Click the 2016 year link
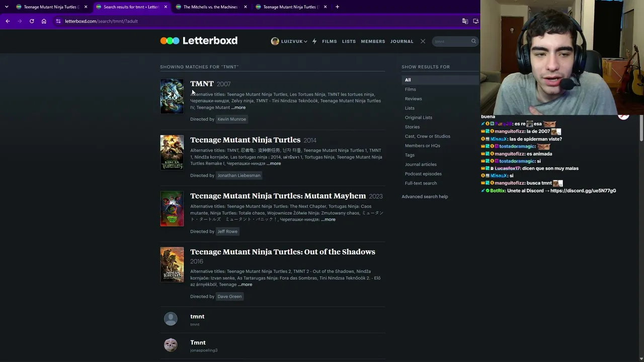Image resolution: width=644 pixels, height=362 pixels. 197,261
